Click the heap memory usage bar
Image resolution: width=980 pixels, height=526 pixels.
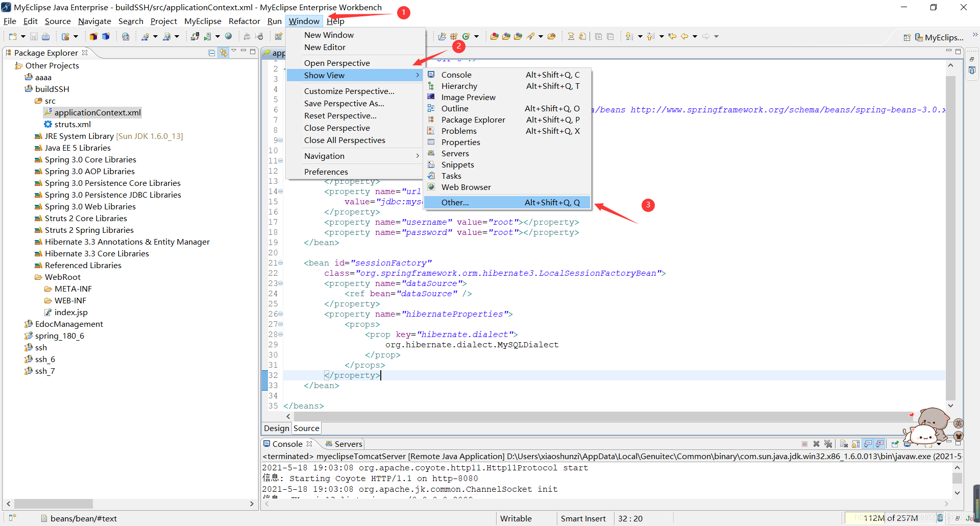point(890,518)
